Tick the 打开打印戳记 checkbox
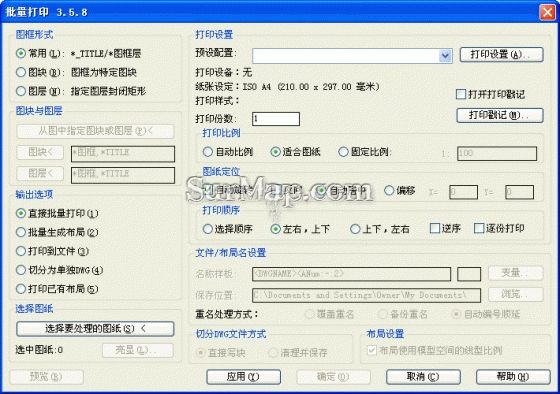 tap(461, 94)
